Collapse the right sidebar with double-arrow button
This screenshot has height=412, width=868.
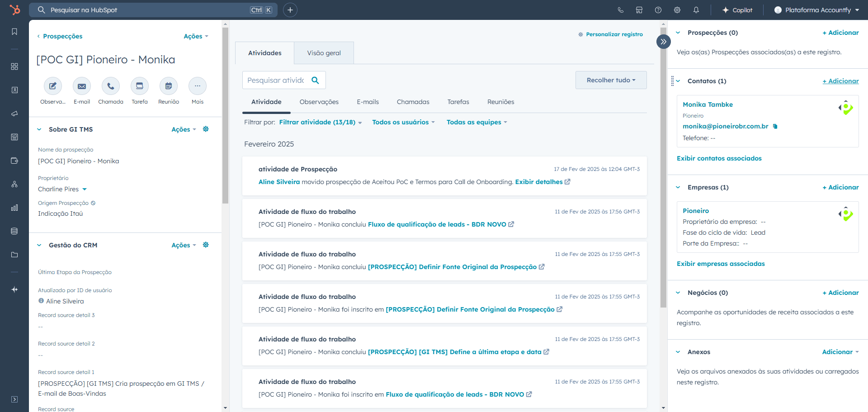pyautogui.click(x=663, y=42)
